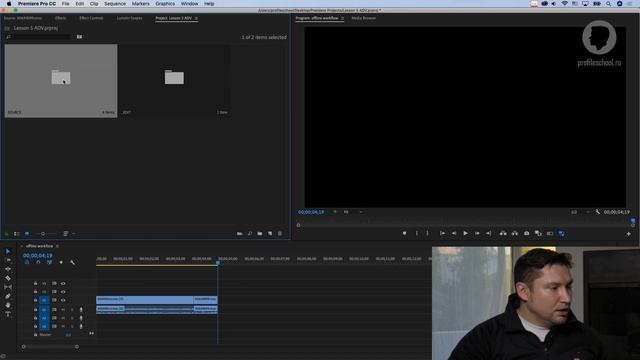Toggle V1 track output eye
640x360 pixels.
(63, 300)
